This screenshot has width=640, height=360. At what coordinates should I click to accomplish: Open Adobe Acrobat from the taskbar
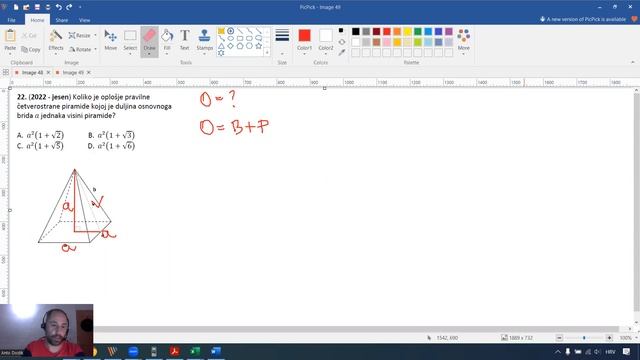tap(175, 351)
